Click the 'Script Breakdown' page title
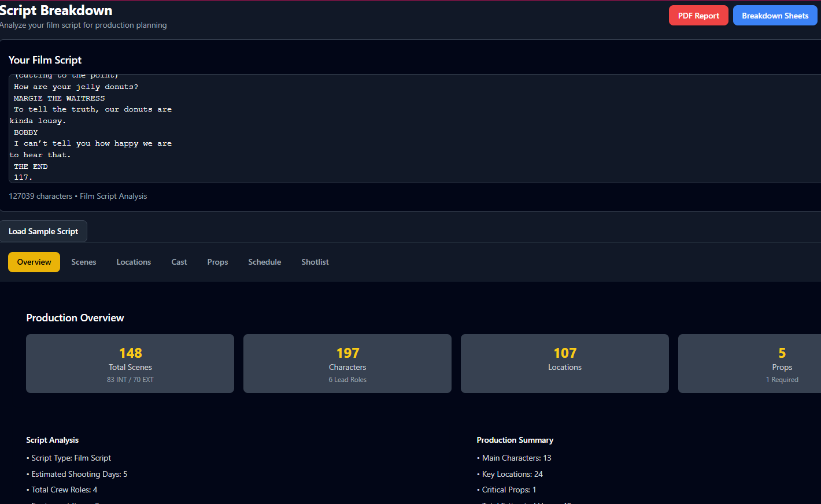Image resolution: width=821 pixels, height=504 pixels. pyautogui.click(x=56, y=10)
